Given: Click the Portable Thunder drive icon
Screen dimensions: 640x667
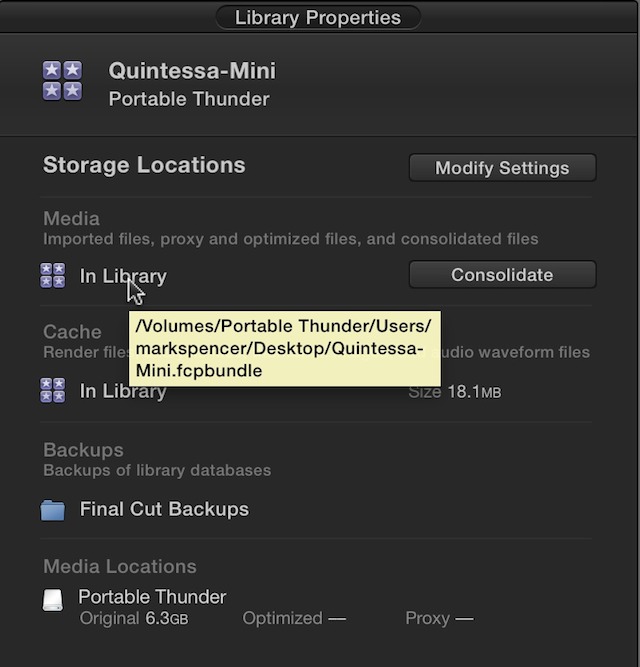Looking at the screenshot, I should pos(53,600).
